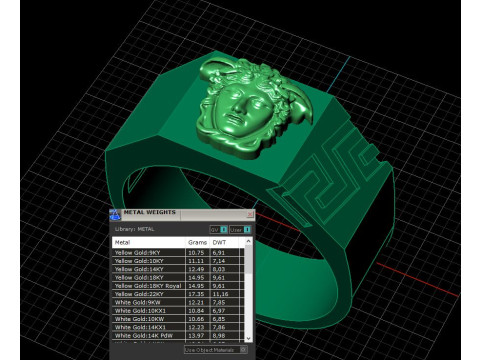Click the 11.11 grams value
The height and width of the screenshot is (360, 480).
[x=196, y=261]
